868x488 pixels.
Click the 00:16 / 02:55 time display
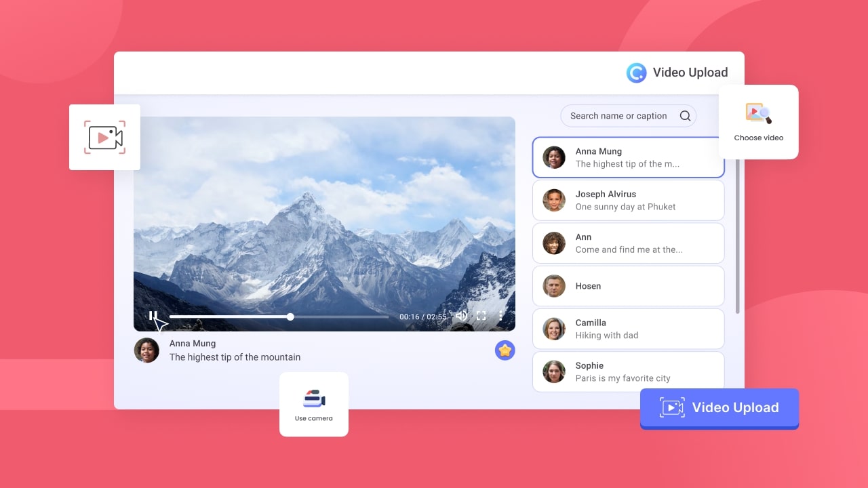click(x=422, y=317)
